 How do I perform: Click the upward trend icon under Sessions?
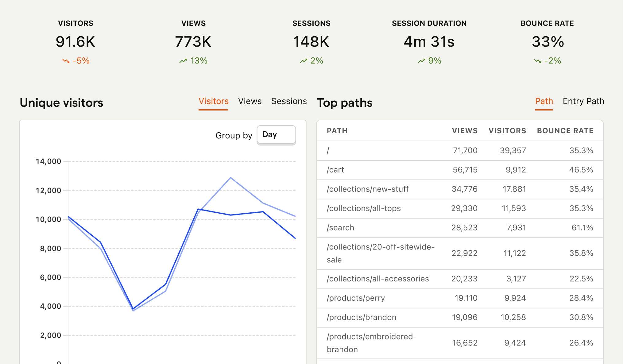(304, 61)
